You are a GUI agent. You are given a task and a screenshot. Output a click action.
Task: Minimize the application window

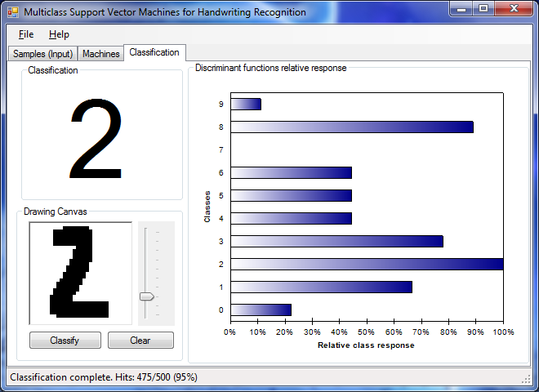click(461, 9)
